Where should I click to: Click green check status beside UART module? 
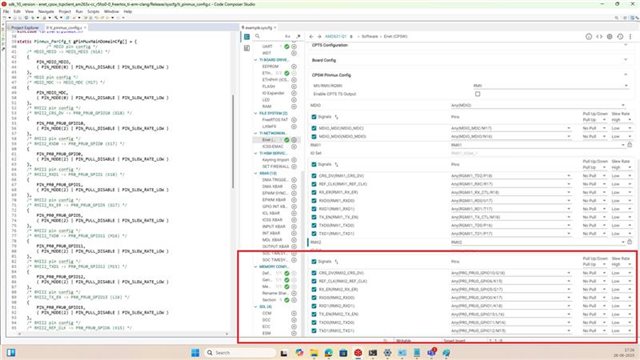[x=287, y=47]
